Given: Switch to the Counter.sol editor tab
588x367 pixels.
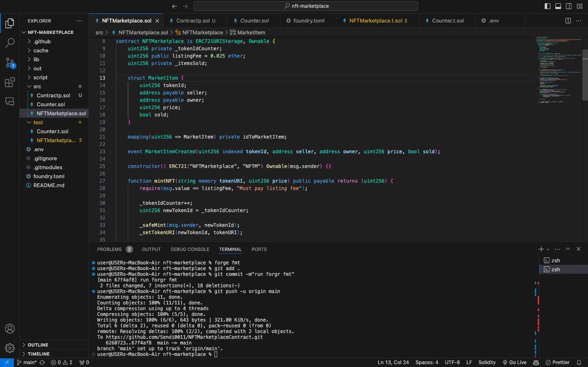Looking at the screenshot, I should pos(254,21).
